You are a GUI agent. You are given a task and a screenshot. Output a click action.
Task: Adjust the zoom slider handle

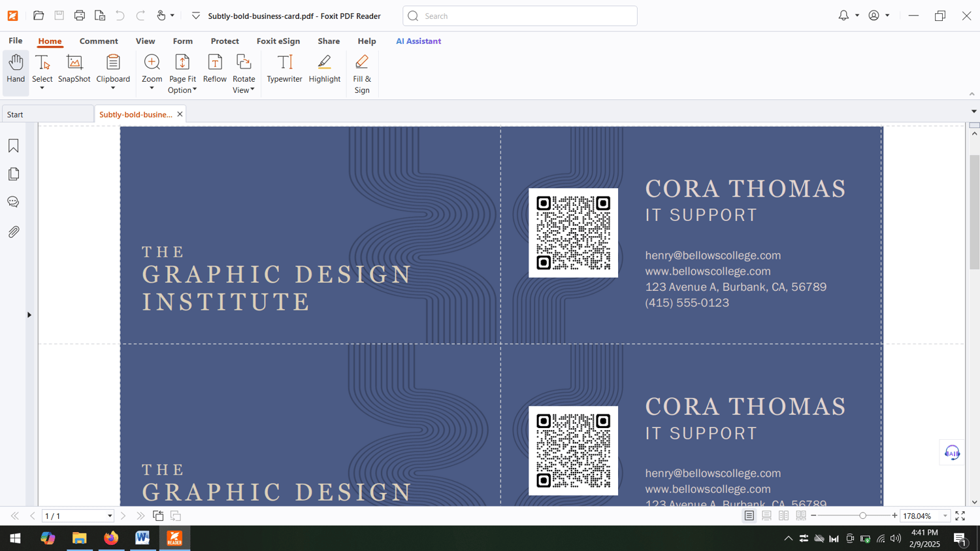point(862,516)
